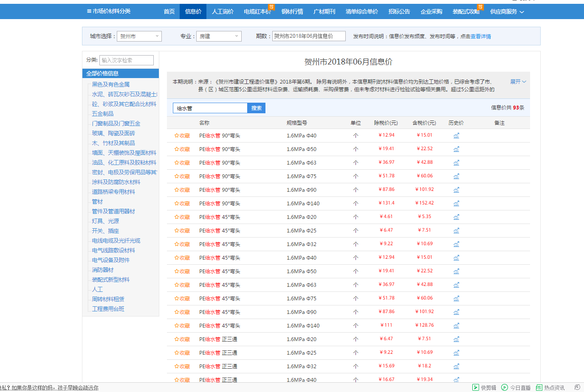Favorite the PE给水管 正三通 Φ20 row
The height and width of the screenshot is (392, 584).
click(182, 339)
